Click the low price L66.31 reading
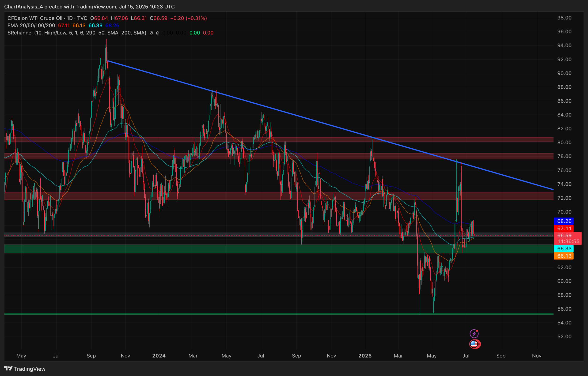 139,18
